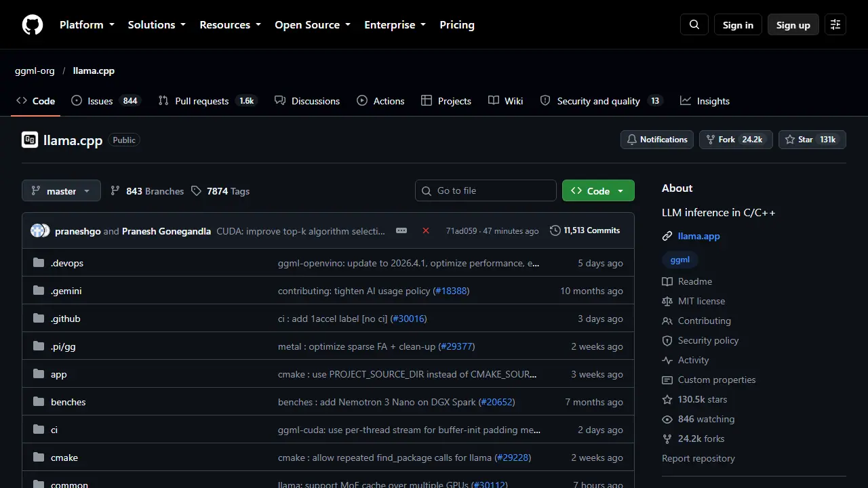The height and width of the screenshot is (488, 868).
Task: Star the llama.cpp repository
Action: point(812,140)
